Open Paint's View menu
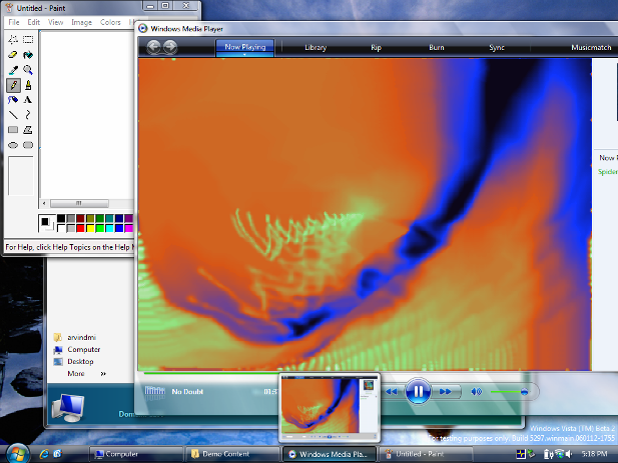 click(x=56, y=22)
